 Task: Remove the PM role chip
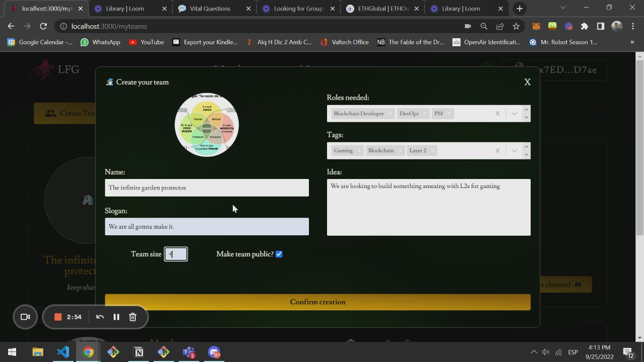click(x=449, y=114)
